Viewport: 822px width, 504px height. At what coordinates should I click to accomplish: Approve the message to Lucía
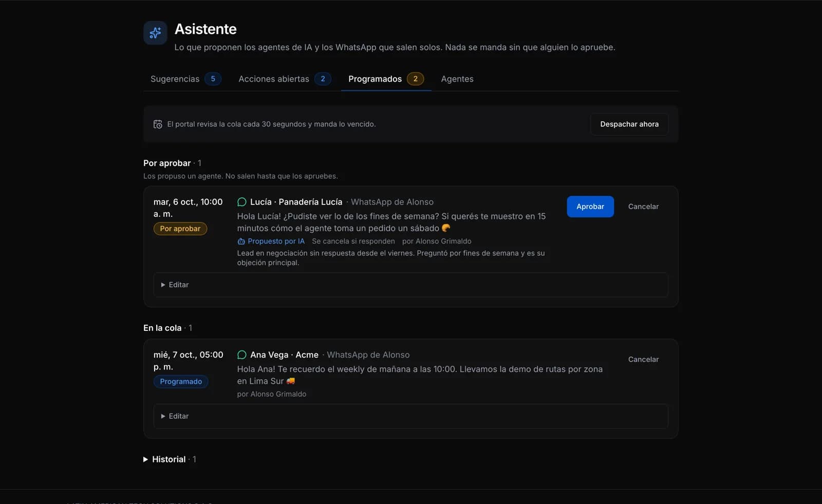click(590, 207)
